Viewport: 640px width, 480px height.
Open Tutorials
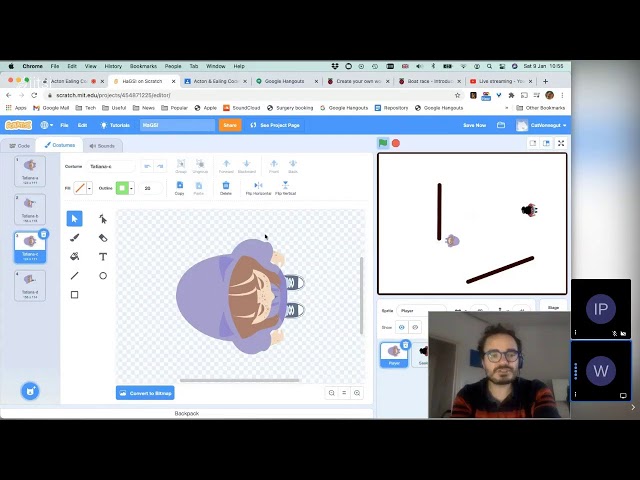(115, 125)
